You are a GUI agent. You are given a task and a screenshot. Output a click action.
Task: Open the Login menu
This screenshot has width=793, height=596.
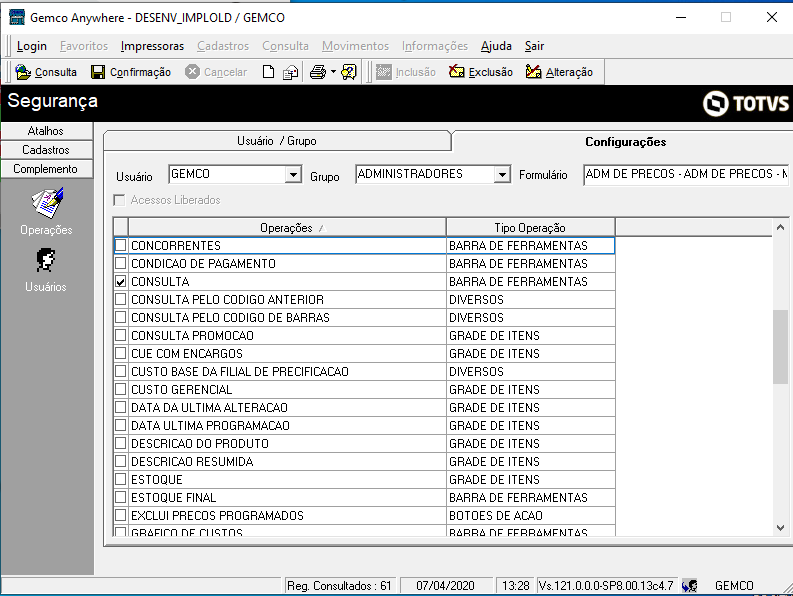pyautogui.click(x=32, y=46)
